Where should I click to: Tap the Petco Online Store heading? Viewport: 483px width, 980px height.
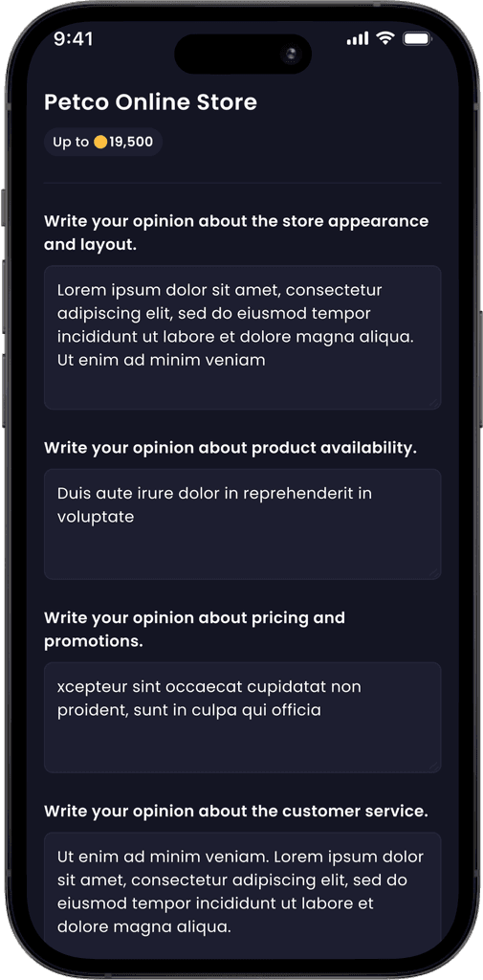pos(150,102)
